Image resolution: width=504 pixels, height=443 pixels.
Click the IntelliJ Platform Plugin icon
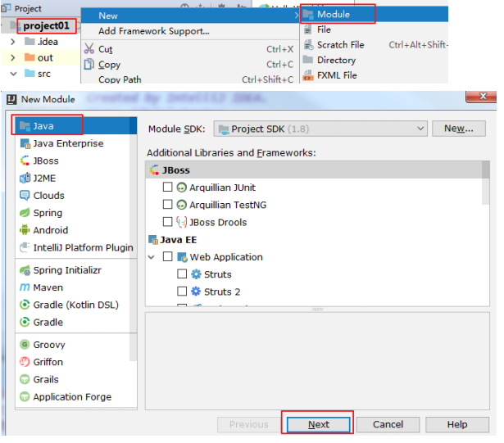[25, 247]
